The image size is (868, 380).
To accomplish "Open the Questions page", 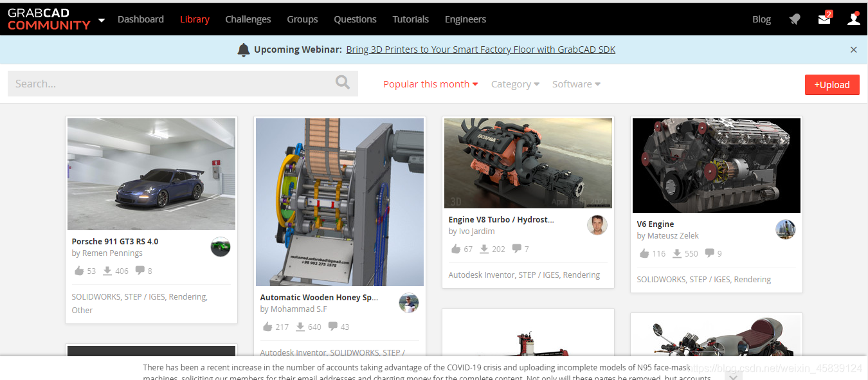I will pyautogui.click(x=356, y=19).
